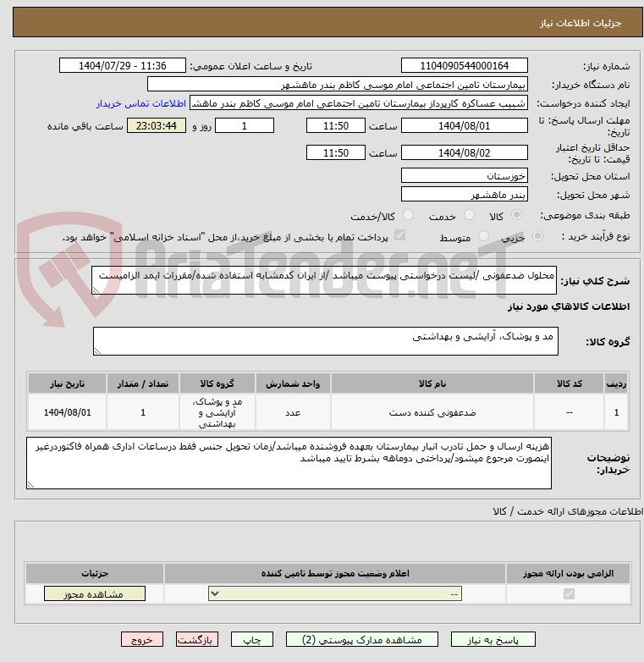Click the پاسخ به نیاز button

tap(493, 640)
